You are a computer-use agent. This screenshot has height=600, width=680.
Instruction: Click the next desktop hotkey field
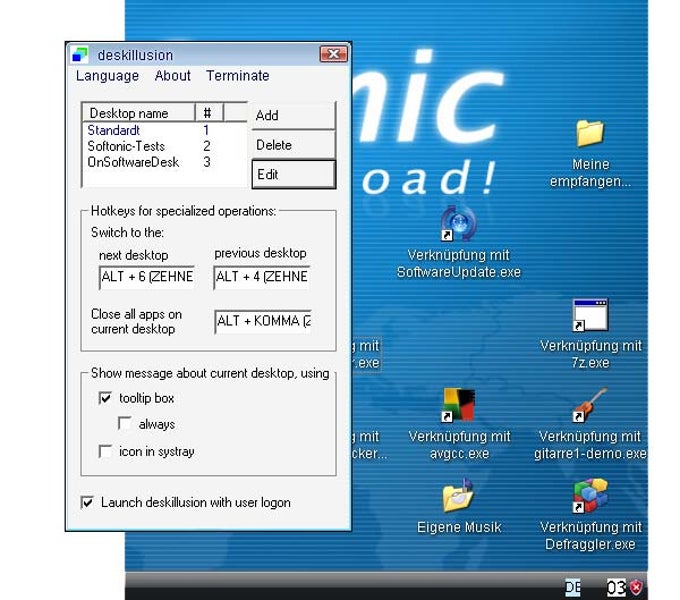[147, 277]
